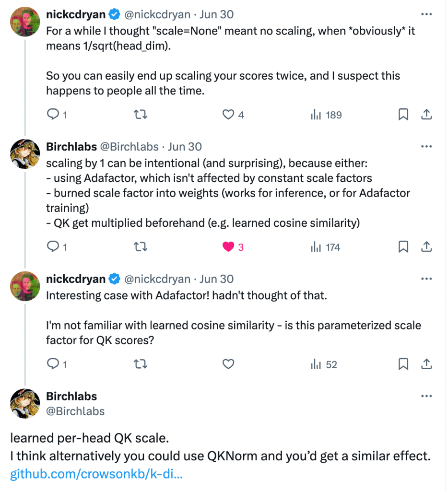Bookmark nickcdryan's cosine similarity question tweet
Image resolution: width=448 pixels, height=491 pixels.
pyautogui.click(x=403, y=364)
